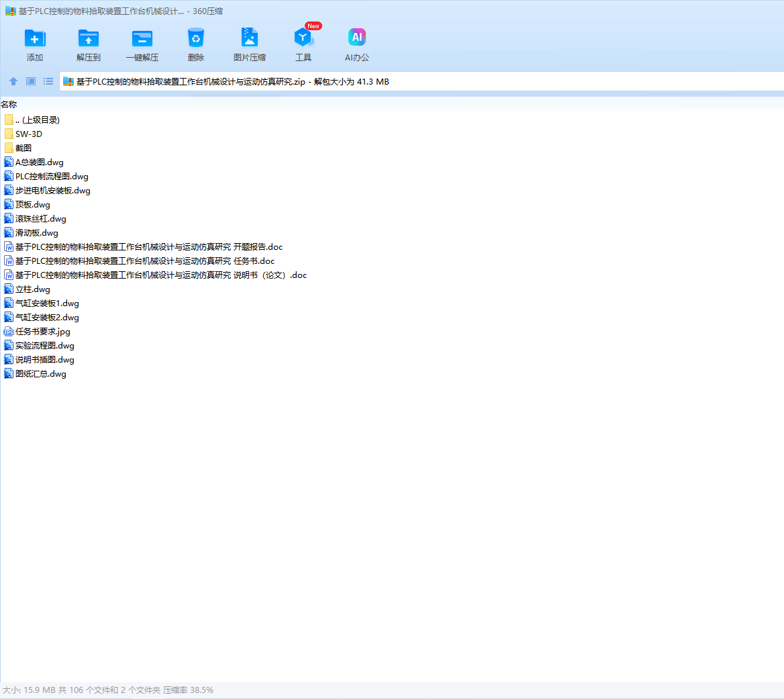784x699 pixels.
Task: Select the 截图 folder
Action: (18, 148)
